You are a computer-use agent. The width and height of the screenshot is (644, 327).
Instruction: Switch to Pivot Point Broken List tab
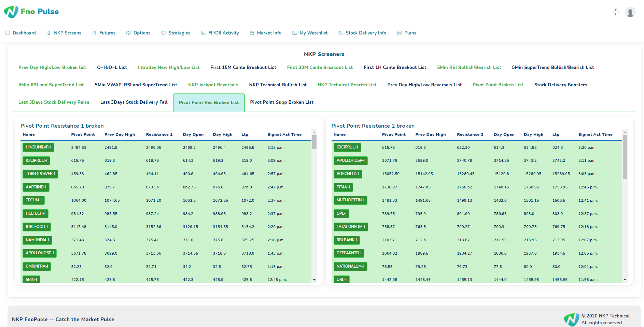click(498, 85)
